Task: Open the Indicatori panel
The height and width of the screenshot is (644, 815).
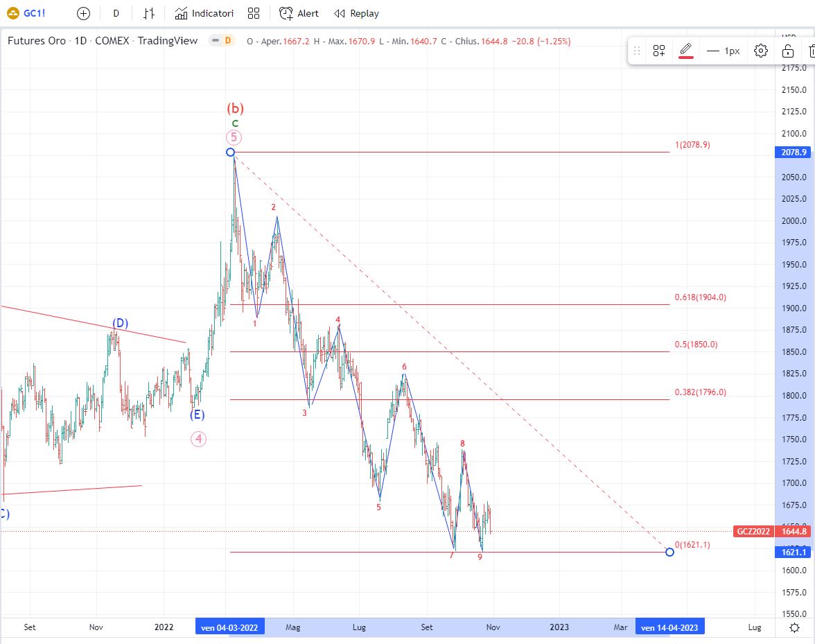Action: pyautogui.click(x=204, y=13)
